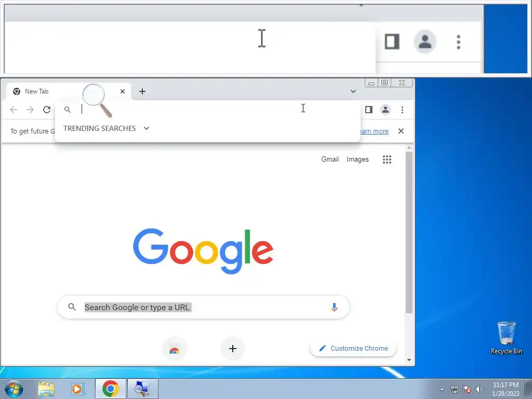Click the Chrome forward arrow button

tap(30, 110)
